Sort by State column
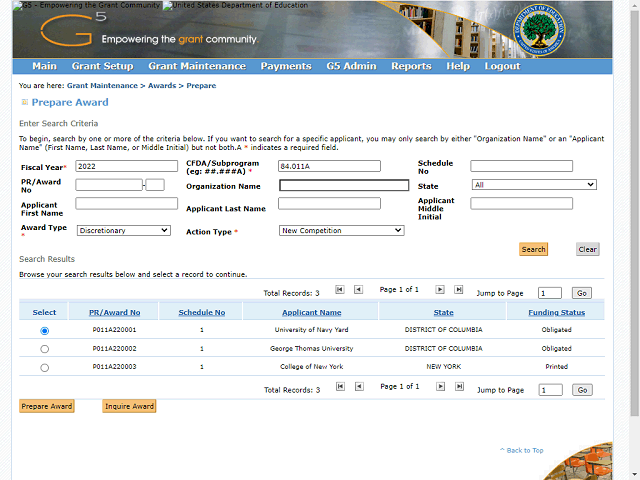This screenshot has height=480, width=640. coord(444,313)
